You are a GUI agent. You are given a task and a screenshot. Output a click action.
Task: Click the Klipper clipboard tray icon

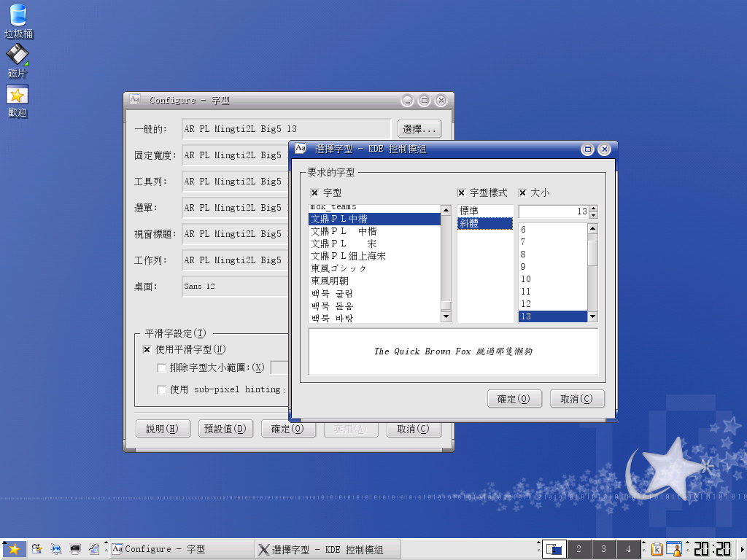point(657,549)
